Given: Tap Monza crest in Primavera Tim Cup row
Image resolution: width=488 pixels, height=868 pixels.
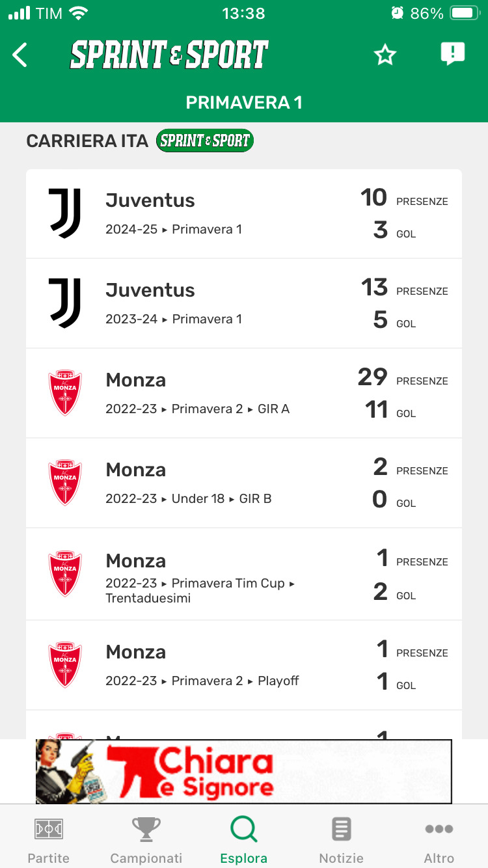Looking at the screenshot, I should tap(65, 574).
